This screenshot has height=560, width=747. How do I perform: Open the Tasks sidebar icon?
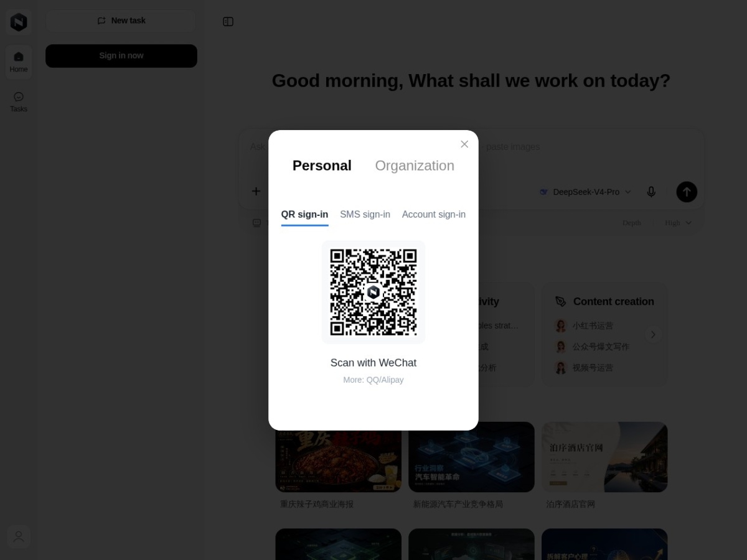click(19, 102)
